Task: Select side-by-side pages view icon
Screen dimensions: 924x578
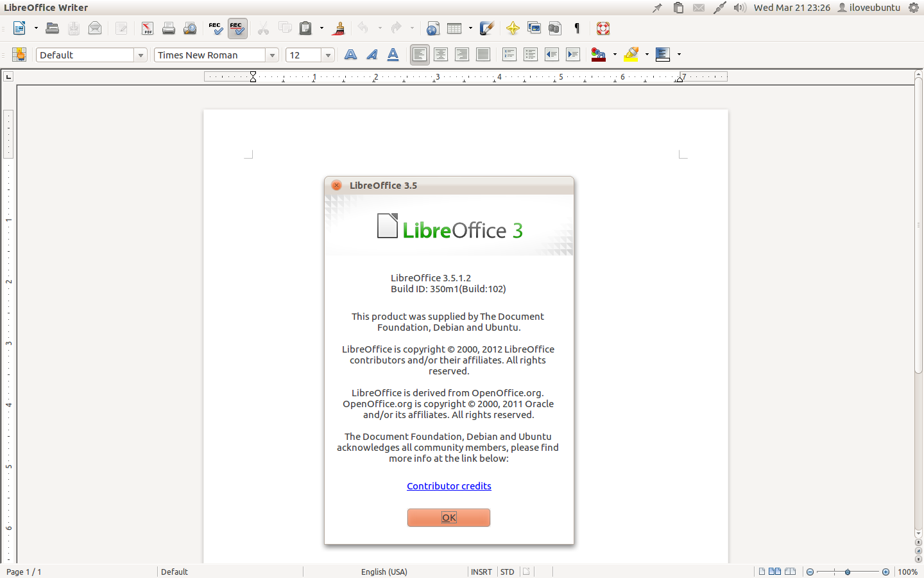Action: pos(775,572)
